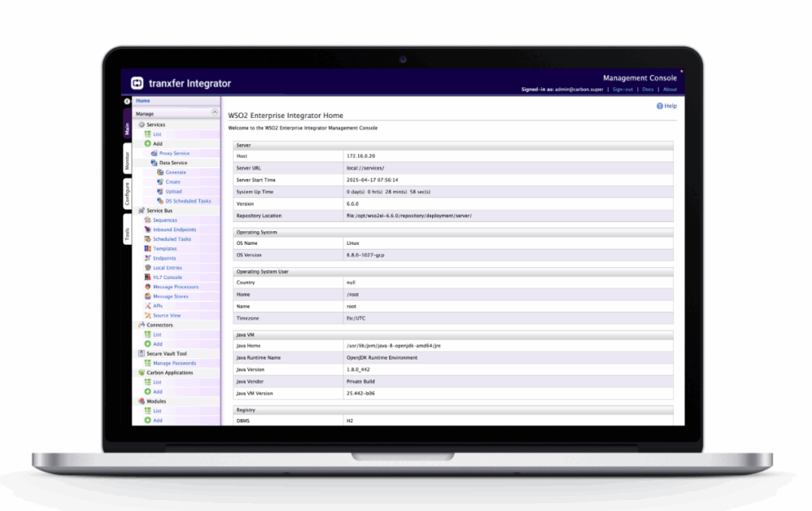The height and width of the screenshot is (511, 812).
Task: Click the HL7 Console icon
Action: [147, 277]
